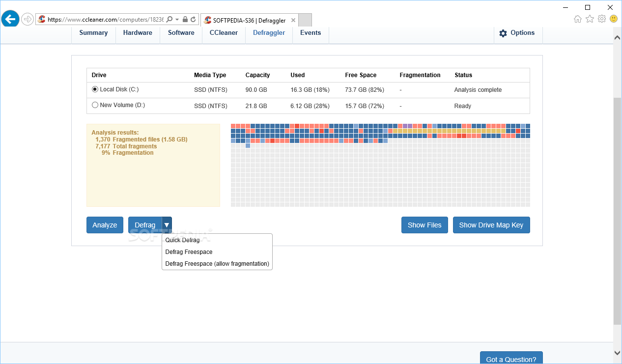This screenshot has width=622, height=364.
Task: Switch to the CCleaner tab
Action: (x=224, y=33)
